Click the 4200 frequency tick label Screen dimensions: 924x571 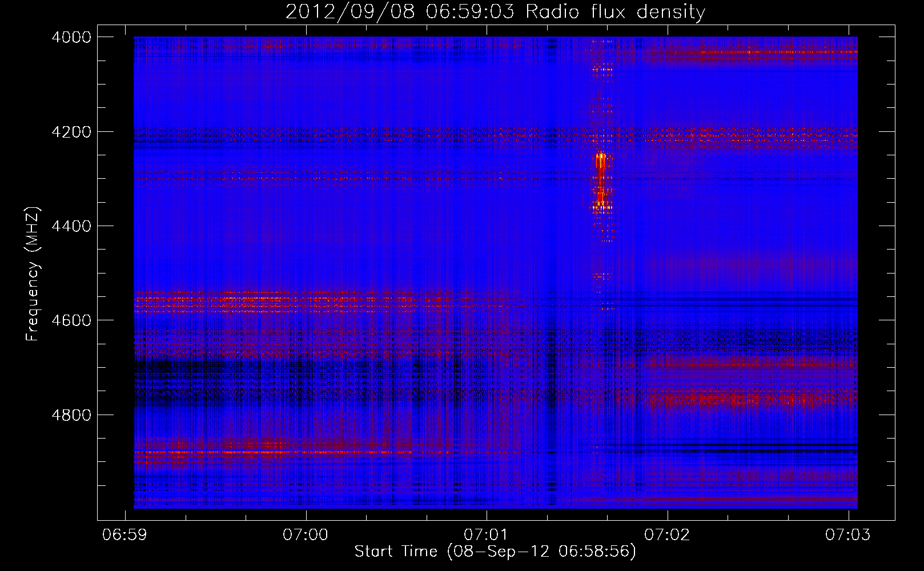coord(71,132)
